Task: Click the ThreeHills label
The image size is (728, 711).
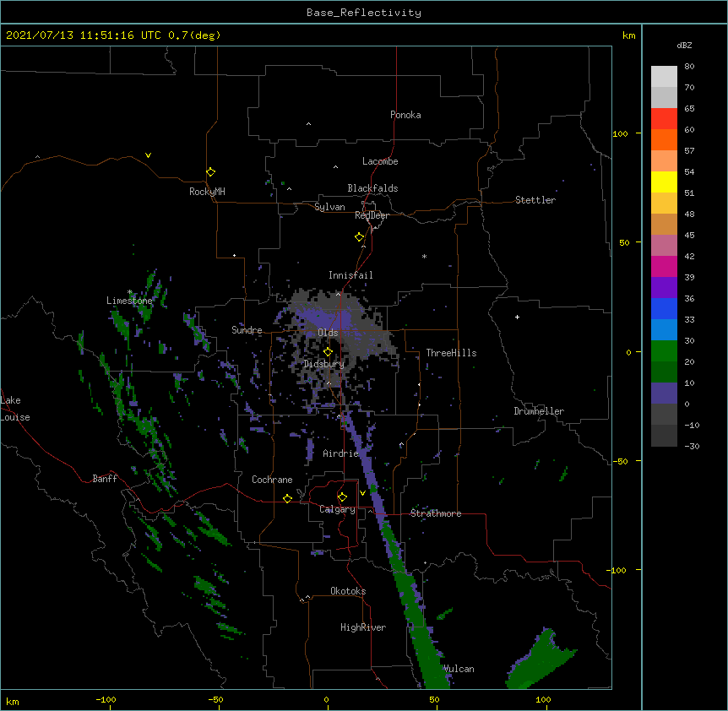Action: click(451, 353)
